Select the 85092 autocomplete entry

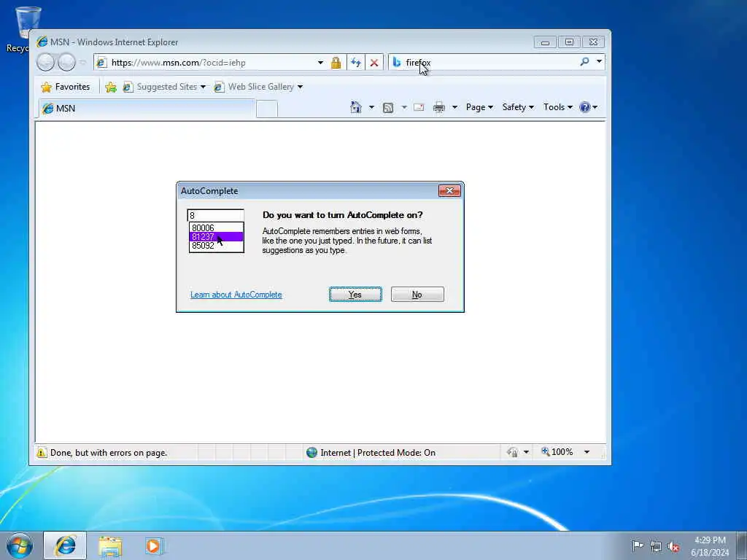pos(216,246)
